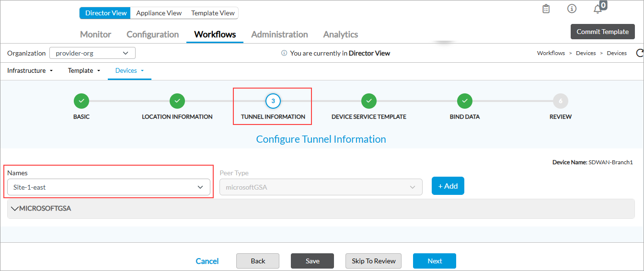Open the Infrastructure menu
644x271 pixels.
coord(30,70)
